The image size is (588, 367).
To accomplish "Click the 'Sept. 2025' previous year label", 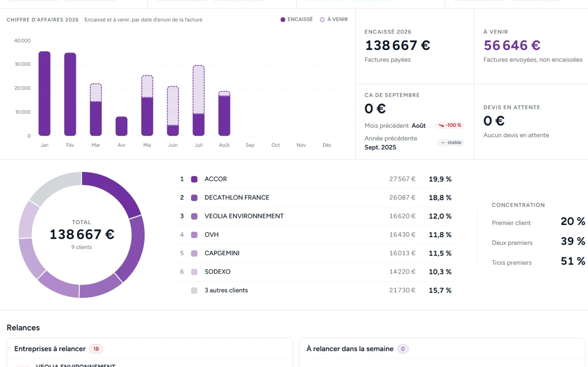I will (381, 147).
